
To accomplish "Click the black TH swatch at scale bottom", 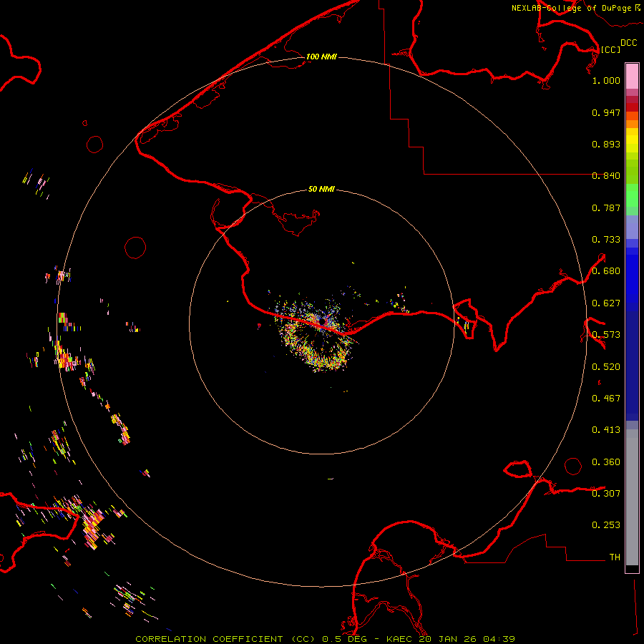I will tap(632, 569).
